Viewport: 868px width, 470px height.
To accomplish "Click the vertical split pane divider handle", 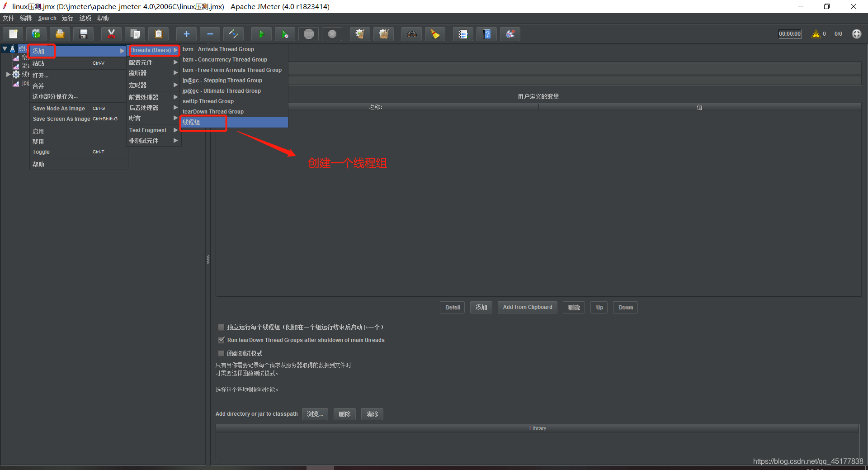I will click(x=208, y=259).
